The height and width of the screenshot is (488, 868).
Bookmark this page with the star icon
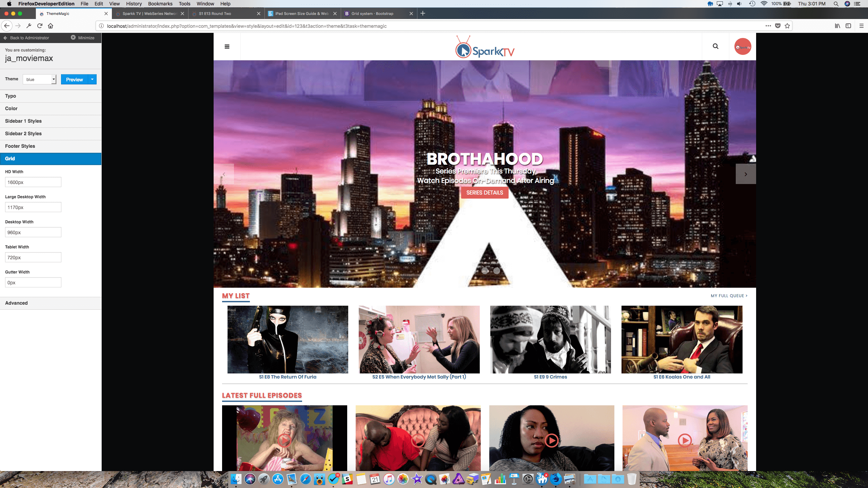click(x=787, y=26)
